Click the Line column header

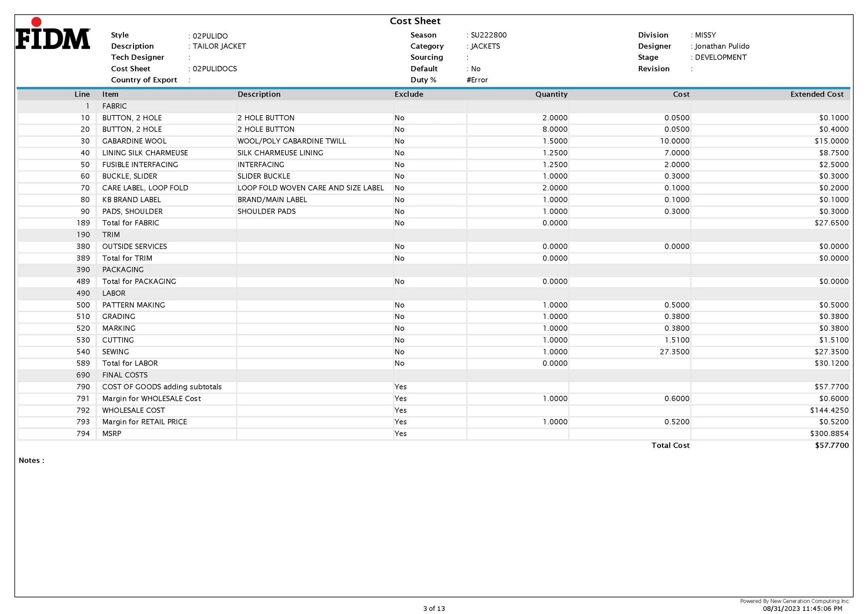coord(82,94)
